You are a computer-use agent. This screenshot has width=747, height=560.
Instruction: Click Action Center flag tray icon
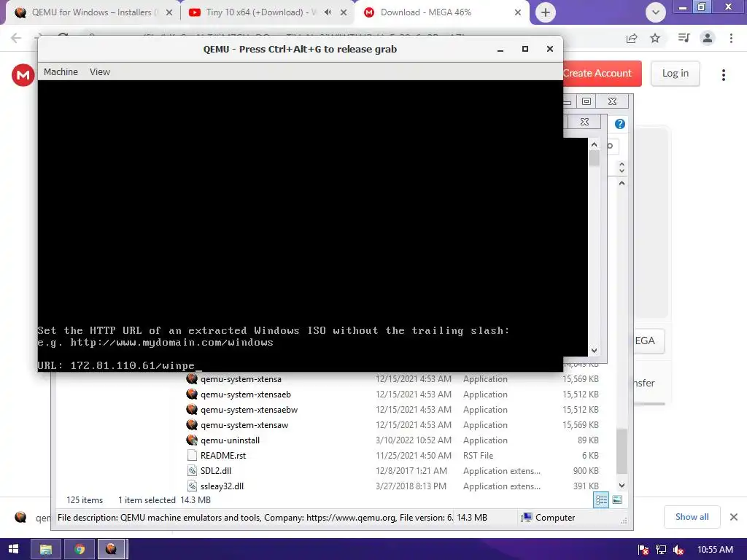tap(643, 550)
